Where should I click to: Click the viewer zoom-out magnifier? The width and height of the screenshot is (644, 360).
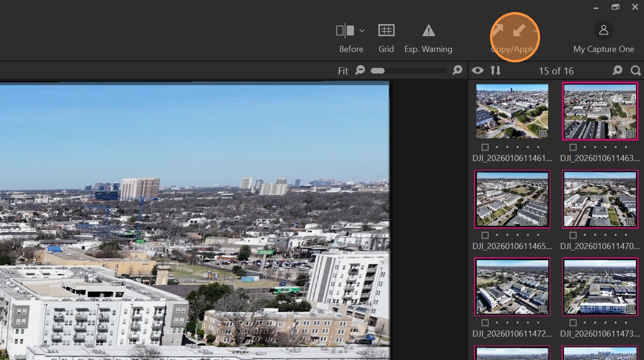click(360, 70)
